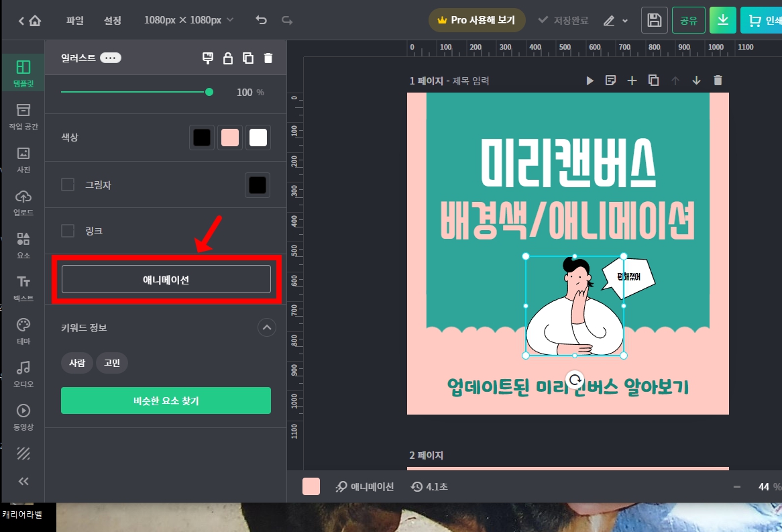Image resolution: width=782 pixels, height=532 pixels.
Task: Open the 설정 menu
Action: (x=112, y=20)
